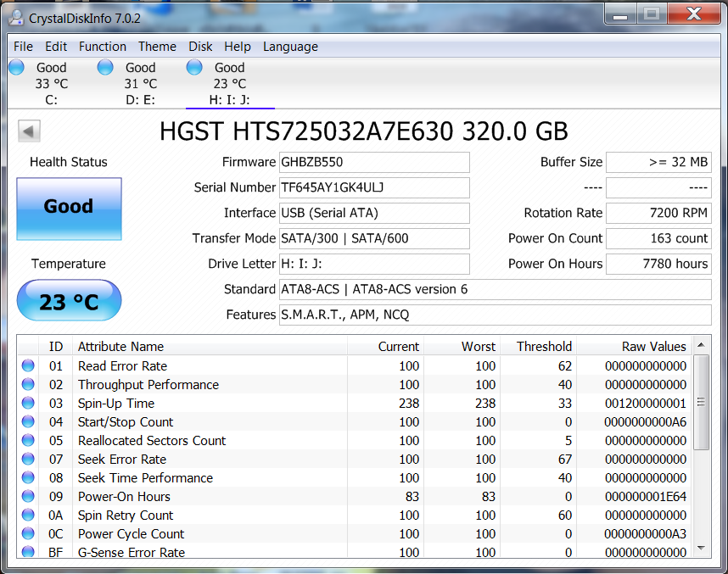This screenshot has width=728, height=574.
Task: Click the status dot for Spin Retry Count
Action: click(x=28, y=515)
